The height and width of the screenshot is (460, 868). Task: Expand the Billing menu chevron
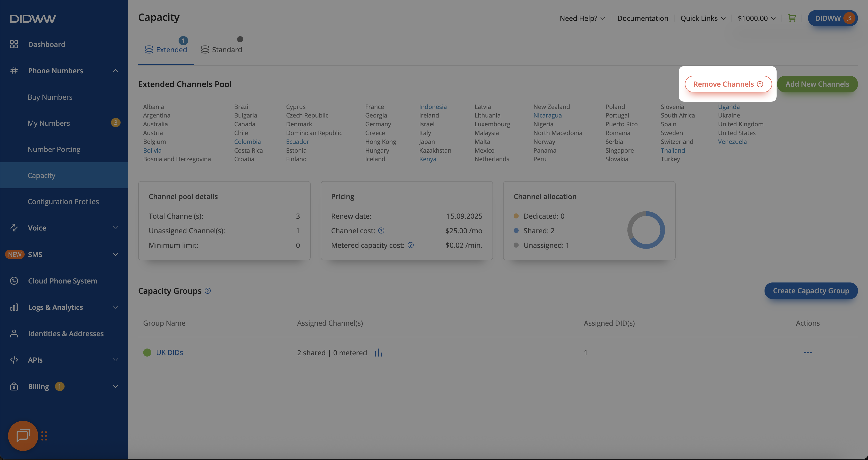point(115,386)
